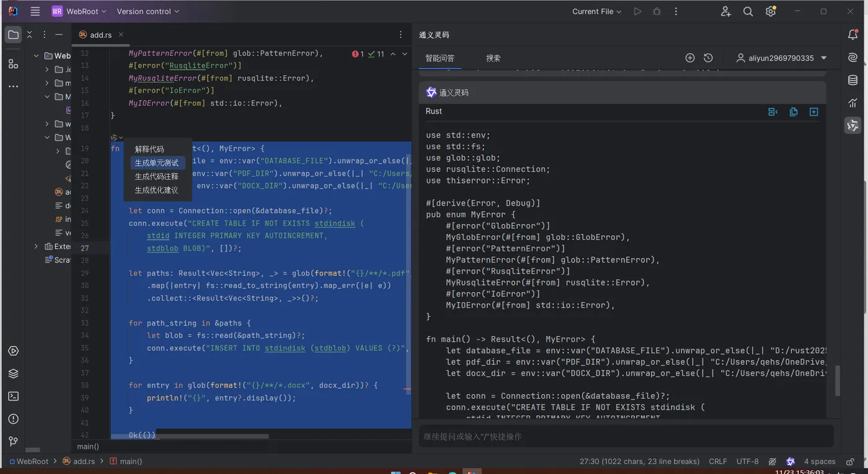This screenshot has height=474, width=868.
Task: Click the WebRoot breadcrumb in navigation bar
Action: 28,462
